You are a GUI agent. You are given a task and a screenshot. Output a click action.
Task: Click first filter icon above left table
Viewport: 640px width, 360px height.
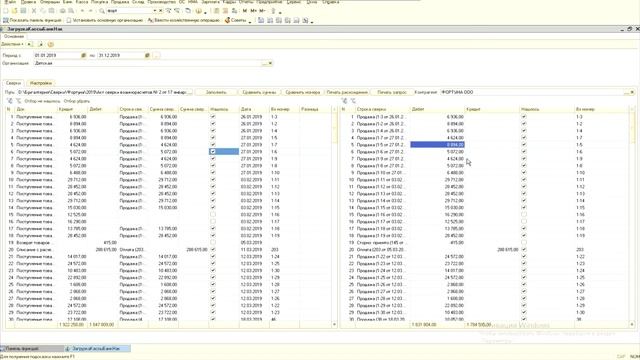tap(10, 101)
